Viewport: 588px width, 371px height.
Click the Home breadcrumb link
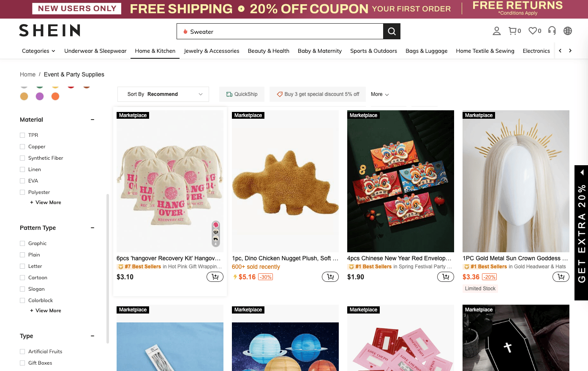(x=27, y=74)
